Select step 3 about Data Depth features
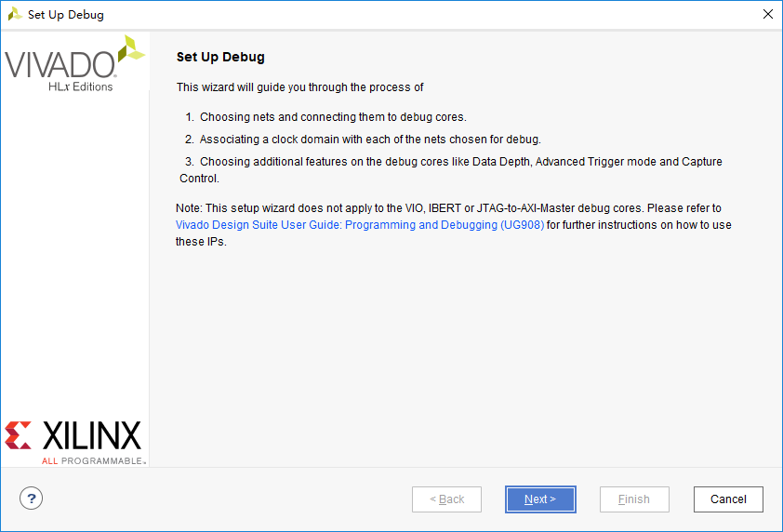The width and height of the screenshot is (783, 532). (451, 170)
